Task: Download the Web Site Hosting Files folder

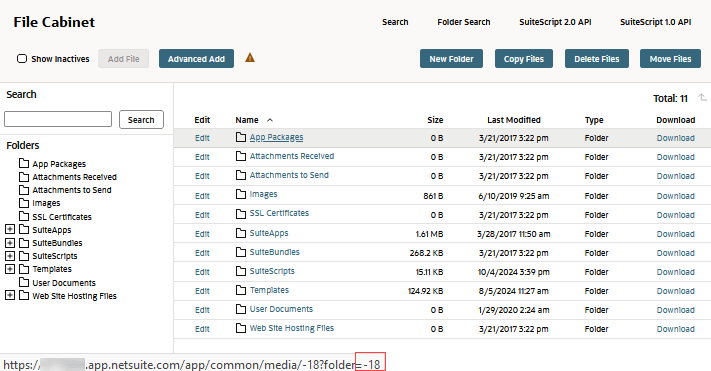Action: 676,329
